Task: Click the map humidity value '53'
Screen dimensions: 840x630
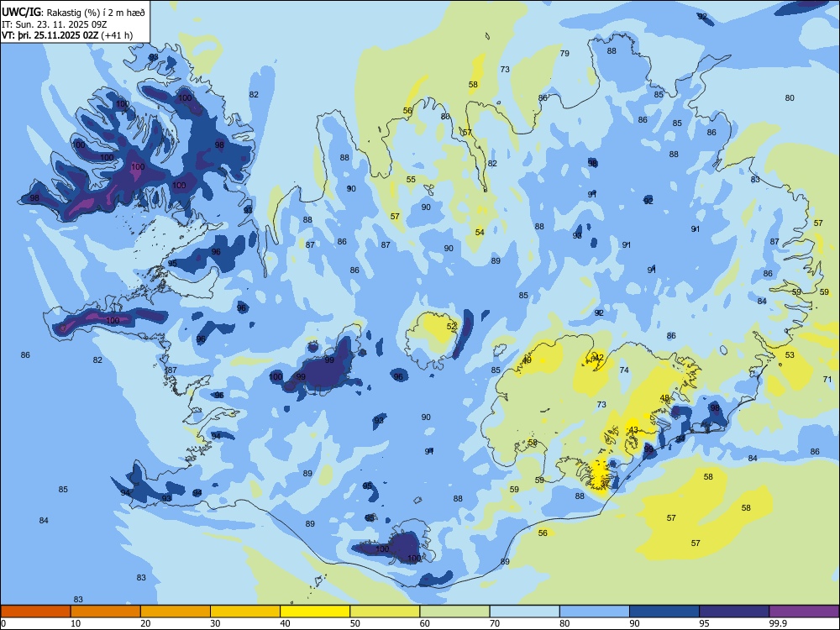Action: 790,354
